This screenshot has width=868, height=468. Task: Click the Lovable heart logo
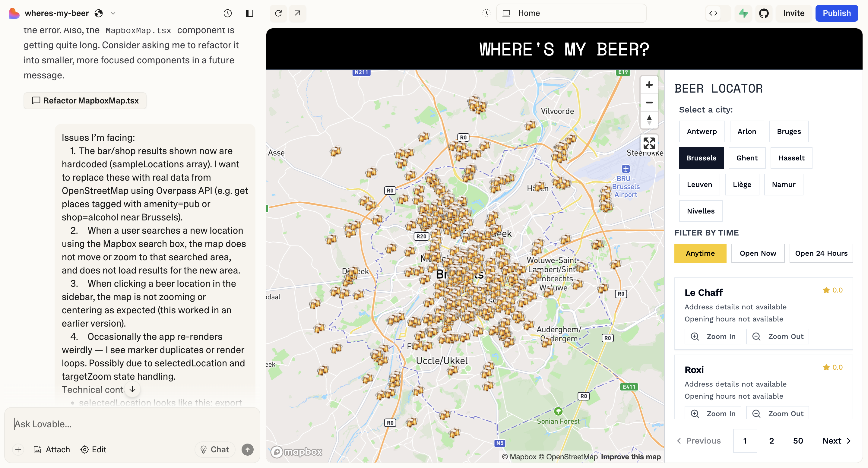14,13
